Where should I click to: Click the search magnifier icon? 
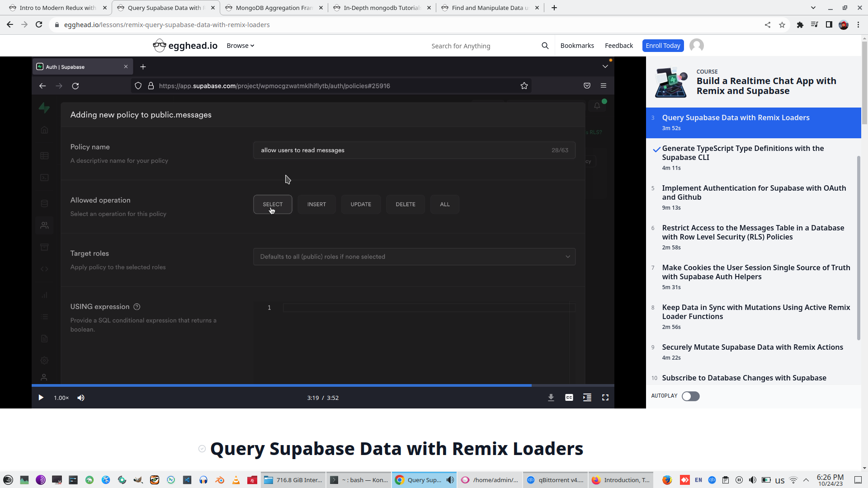coord(545,46)
